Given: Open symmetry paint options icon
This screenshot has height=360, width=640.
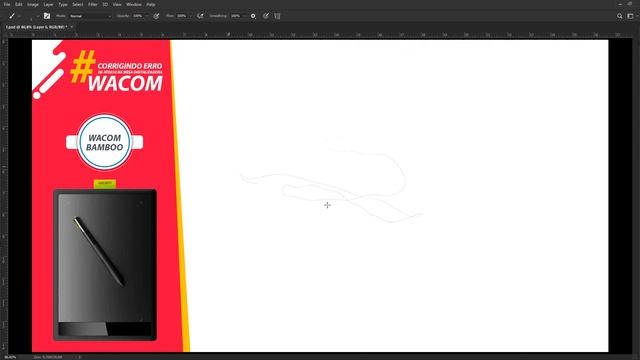Looking at the screenshot, I should [x=277, y=16].
